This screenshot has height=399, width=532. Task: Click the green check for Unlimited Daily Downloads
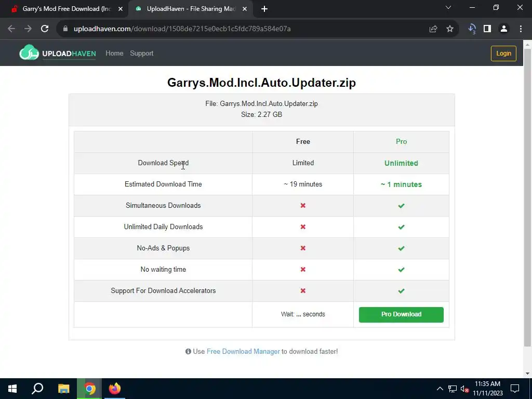coord(401,227)
